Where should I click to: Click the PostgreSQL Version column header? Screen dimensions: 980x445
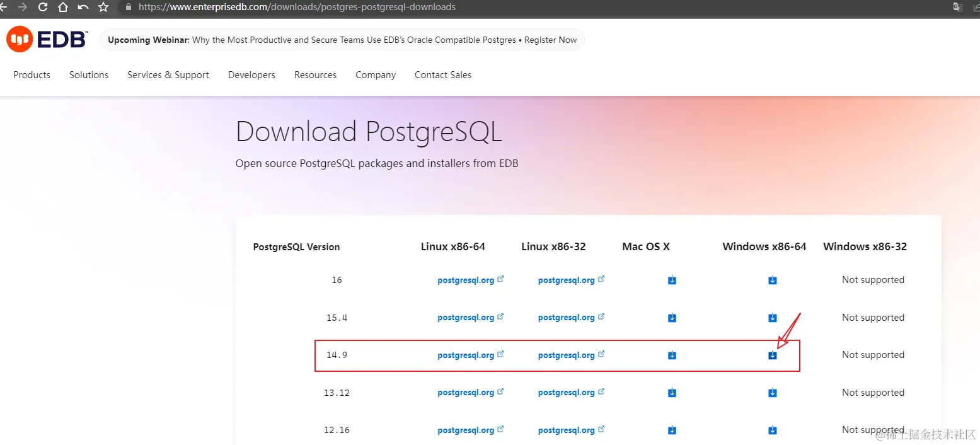pyautogui.click(x=296, y=247)
